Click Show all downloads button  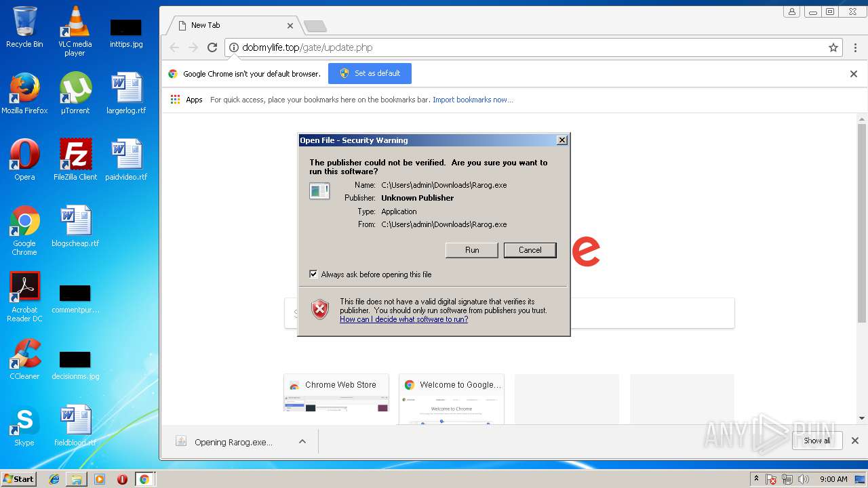point(817,441)
